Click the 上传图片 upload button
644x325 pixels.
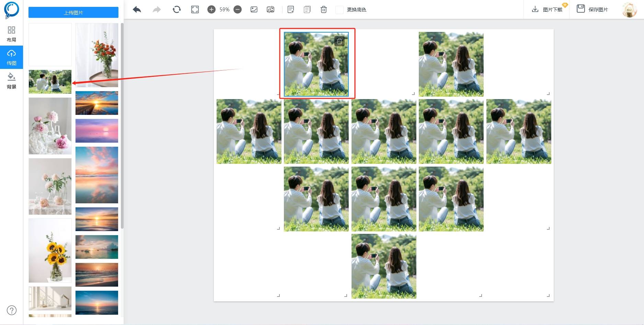pyautogui.click(x=73, y=13)
